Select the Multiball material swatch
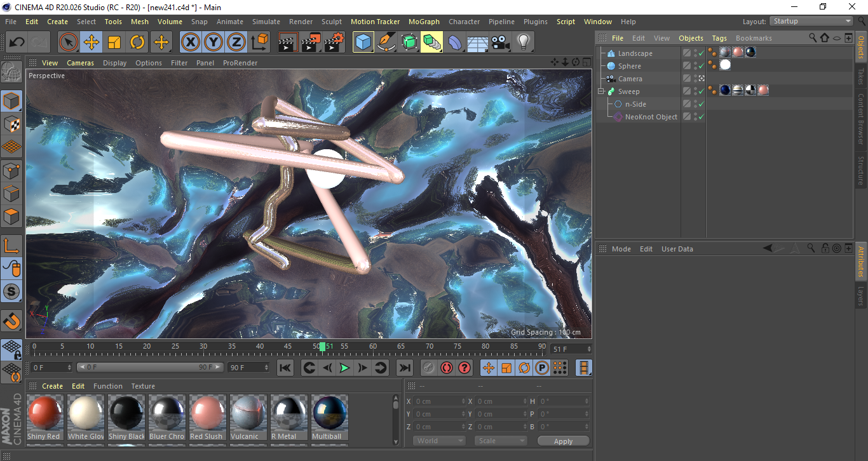This screenshot has width=868, height=461. coord(329,417)
